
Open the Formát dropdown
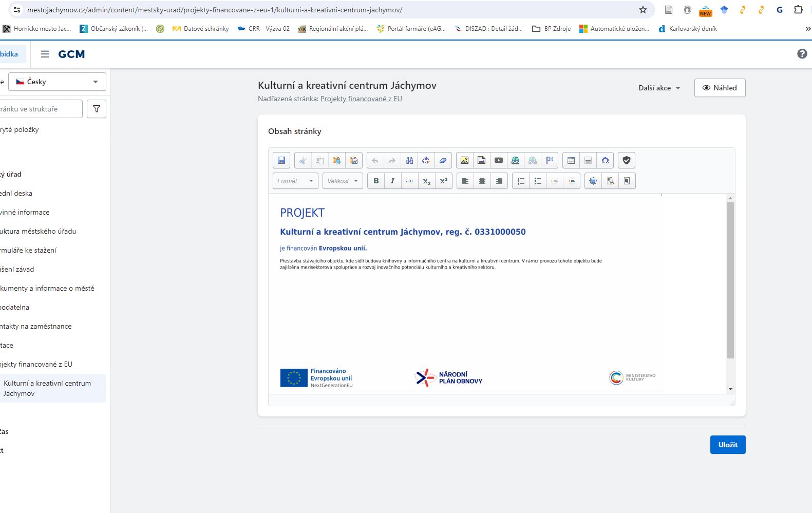coord(295,181)
